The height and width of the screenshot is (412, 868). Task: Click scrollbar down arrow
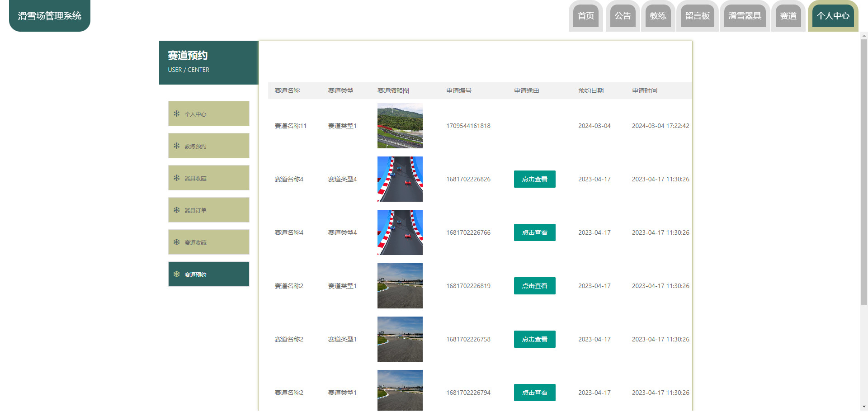864,407
